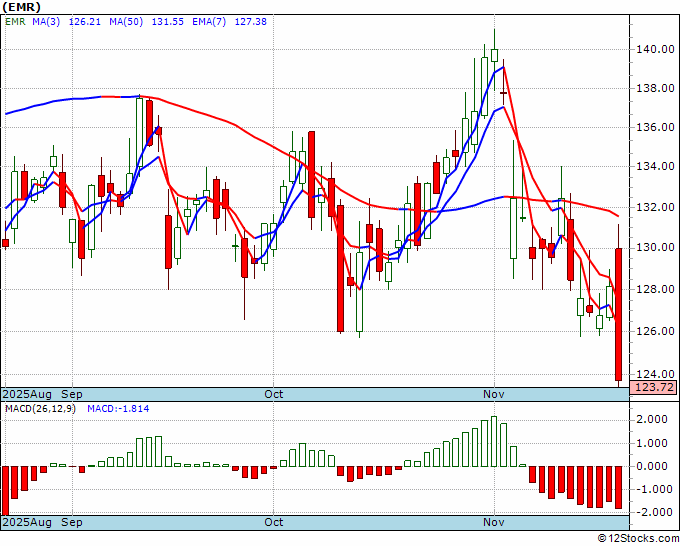The height and width of the screenshot is (546, 680).
Task: Select the MA(50) legend label
Action: coord(126,22)
